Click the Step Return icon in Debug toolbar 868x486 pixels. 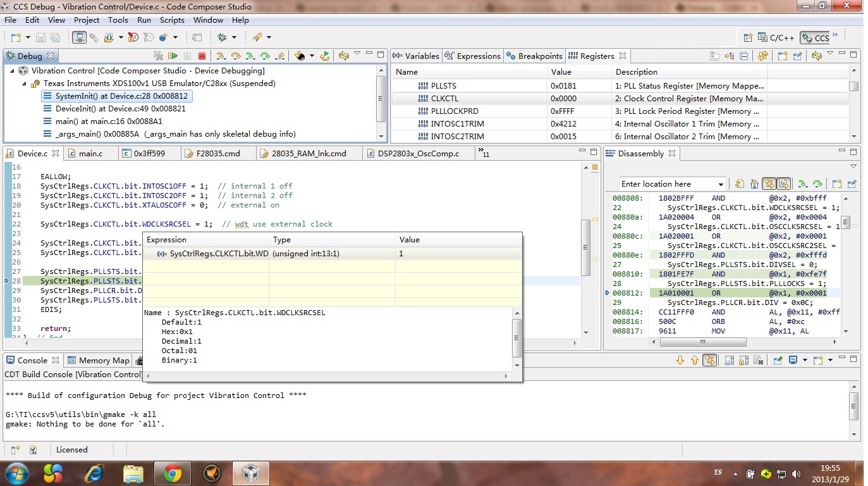pyautogui.click(x=281, y=56)
